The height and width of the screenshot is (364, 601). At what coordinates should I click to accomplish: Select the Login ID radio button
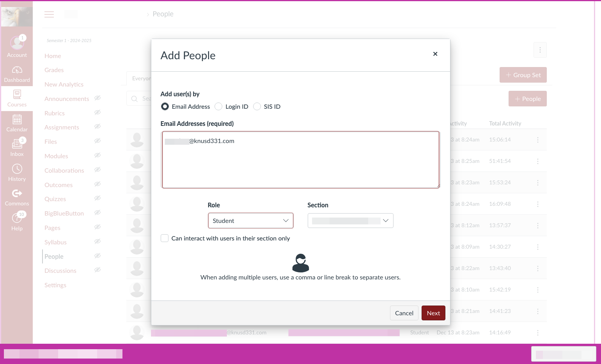click(218, 106)
